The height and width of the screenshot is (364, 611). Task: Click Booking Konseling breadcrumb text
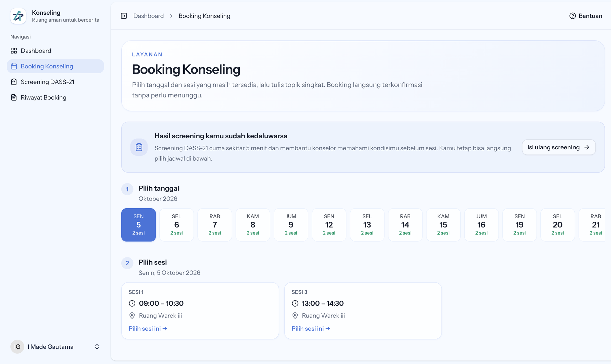[204, 16]
